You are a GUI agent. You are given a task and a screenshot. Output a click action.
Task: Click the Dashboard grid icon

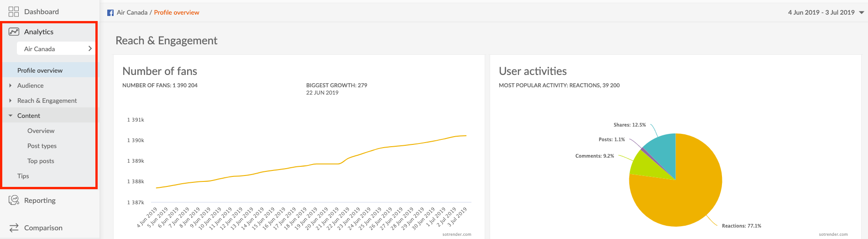click(x=14, y=12)
